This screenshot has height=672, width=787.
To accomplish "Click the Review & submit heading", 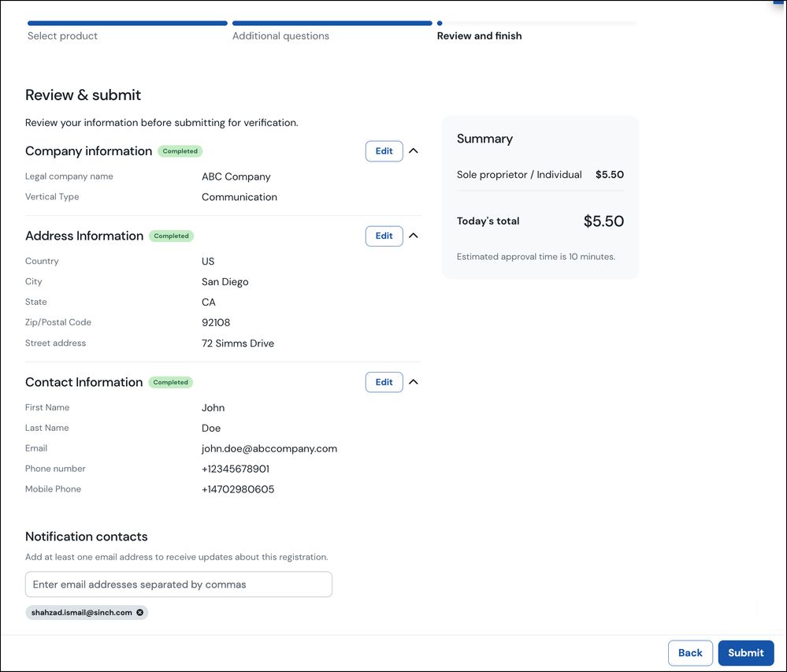I will pyautogui.click(x=83, y=95).
